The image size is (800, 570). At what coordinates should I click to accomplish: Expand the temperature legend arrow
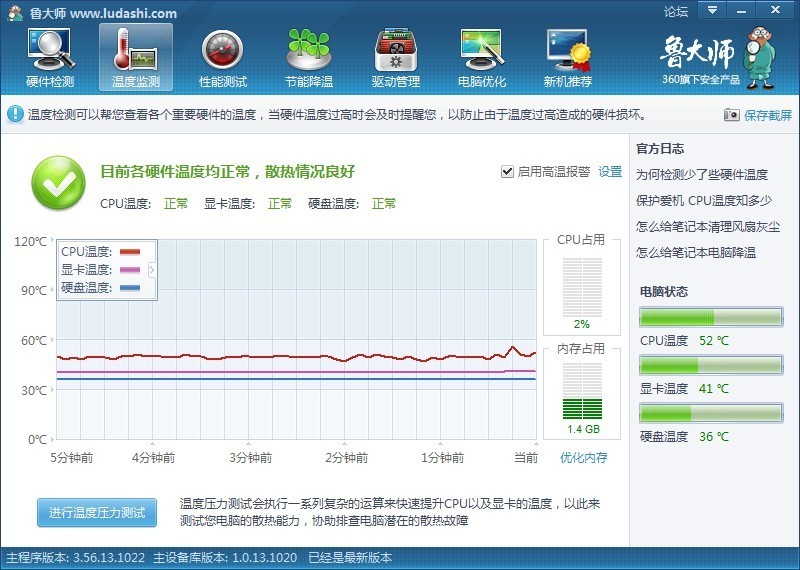(x=152, y=269)
